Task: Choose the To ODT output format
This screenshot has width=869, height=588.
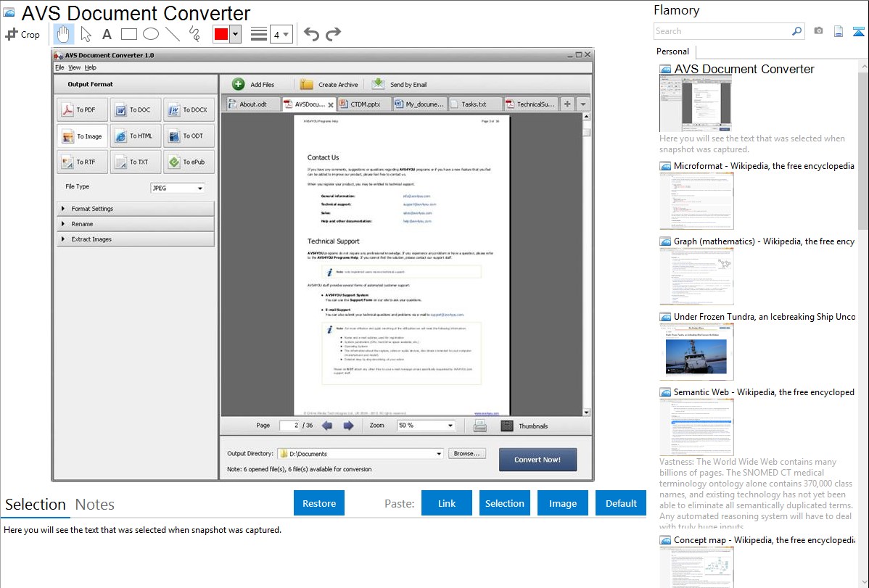Action: click(x=189, y=136)
